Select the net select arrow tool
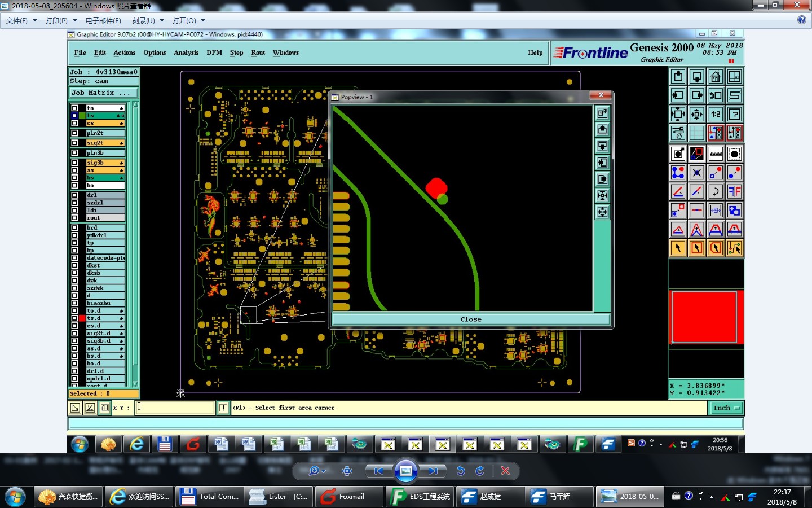Image resolution: width=812 pixels, height=508 pixels. pyautogui.click(x=734, y=248)
